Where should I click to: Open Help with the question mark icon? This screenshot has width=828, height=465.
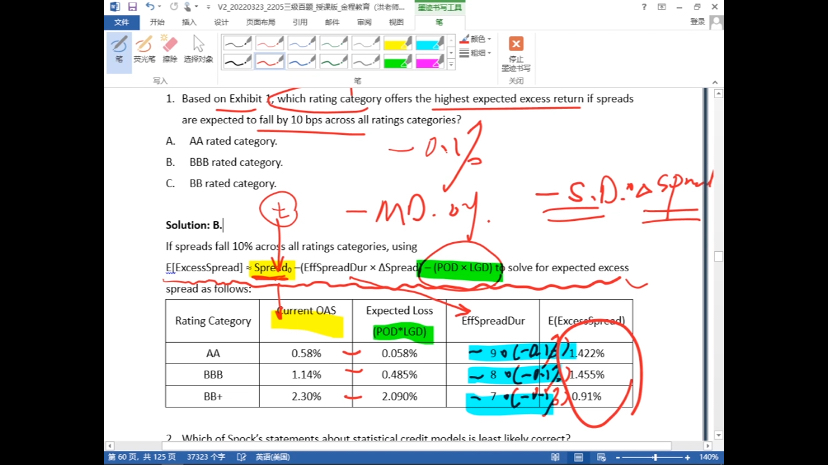click(x=644, y=6)
